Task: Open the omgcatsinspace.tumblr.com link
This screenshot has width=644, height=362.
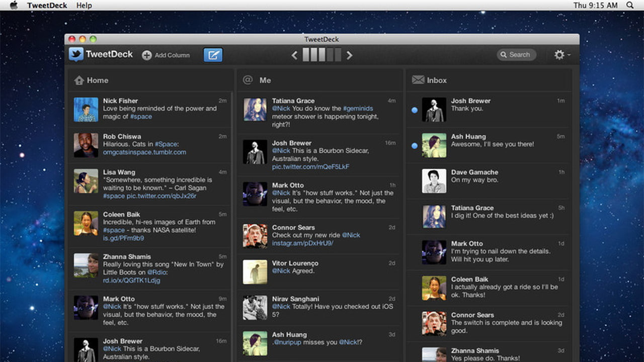Action: (144, 152)
